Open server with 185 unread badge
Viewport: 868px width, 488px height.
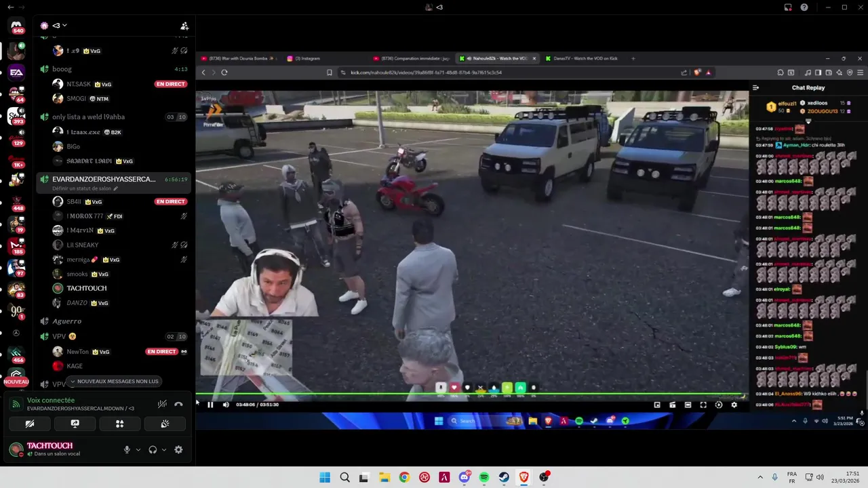tap(16, 247)
